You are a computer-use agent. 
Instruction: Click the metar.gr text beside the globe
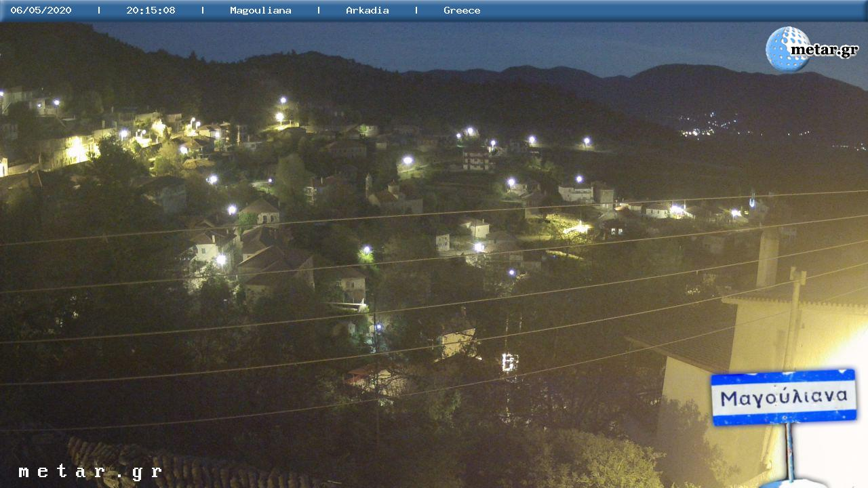click(x=825, y=50)
